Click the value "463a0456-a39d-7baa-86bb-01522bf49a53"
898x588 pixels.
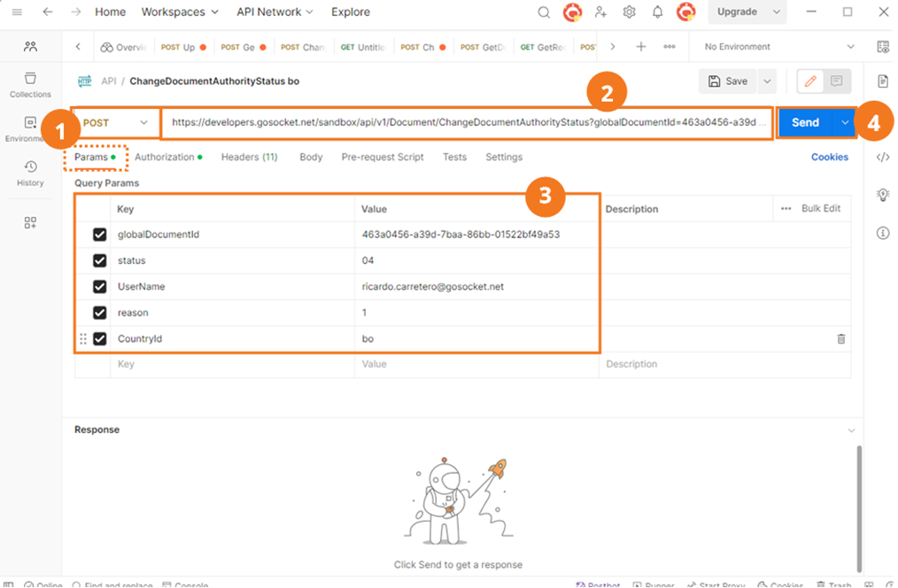coord(461,235)
